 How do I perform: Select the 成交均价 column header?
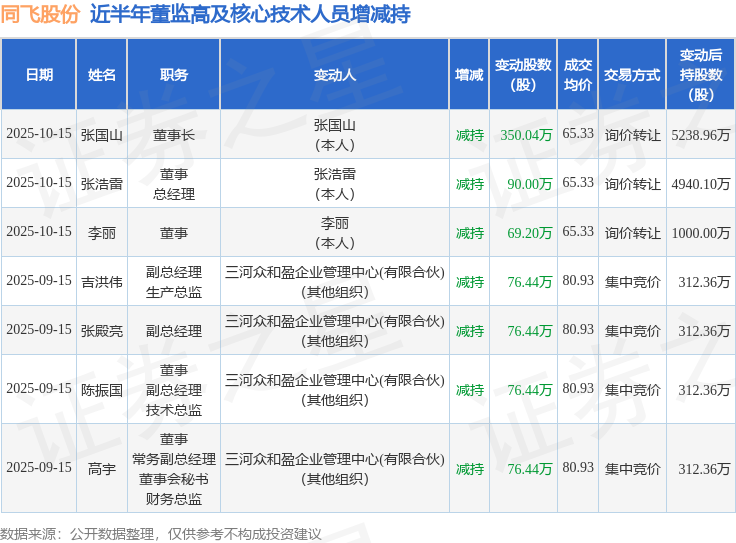[578, 75]
